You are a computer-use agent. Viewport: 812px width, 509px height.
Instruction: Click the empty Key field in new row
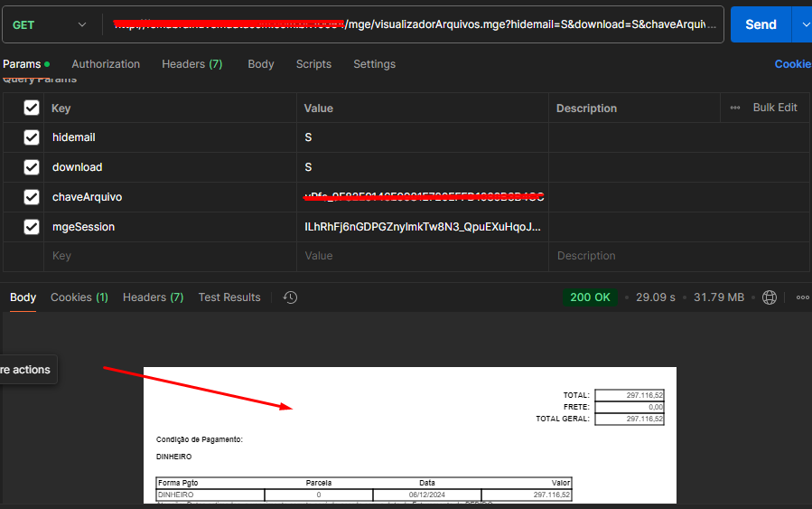[172, 256]
